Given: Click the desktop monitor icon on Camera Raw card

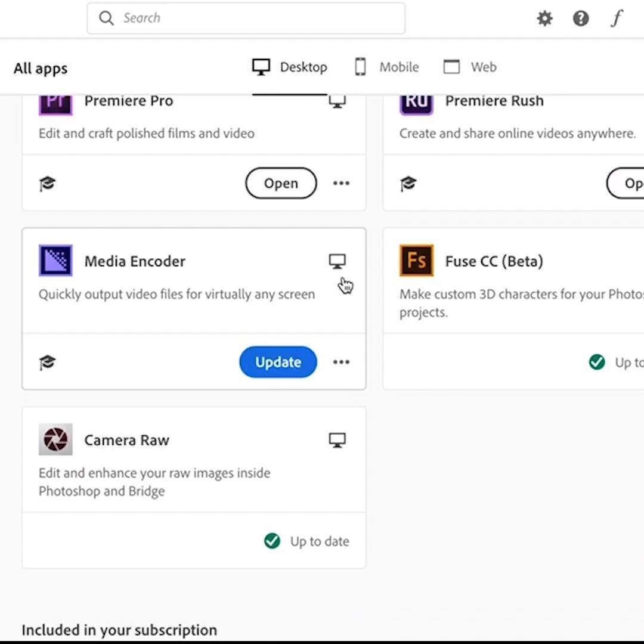Looking at the screenshot, I should 337,440.
